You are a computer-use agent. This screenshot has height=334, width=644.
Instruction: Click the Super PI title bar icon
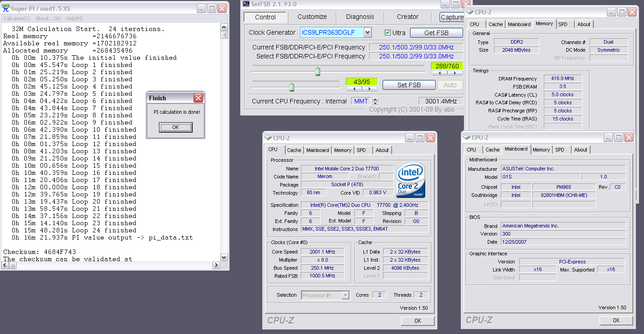[x=5, y=9]
